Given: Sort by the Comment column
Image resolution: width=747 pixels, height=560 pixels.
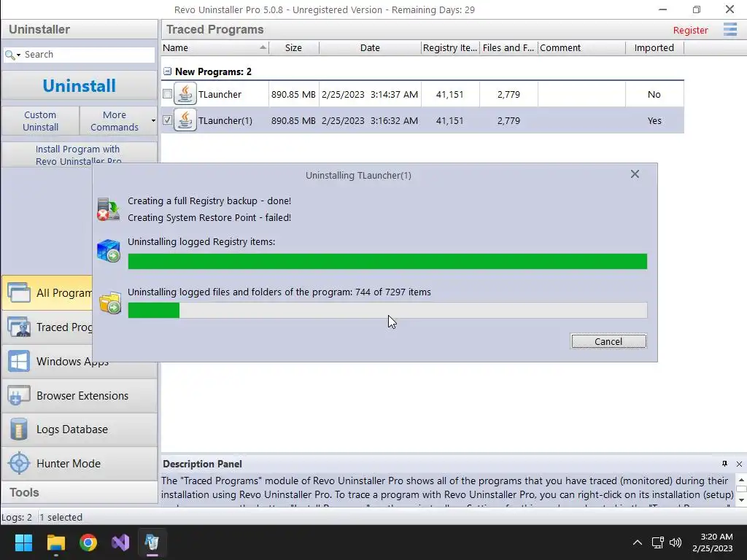Looking at the screenshot, I should tap(581, 47).
